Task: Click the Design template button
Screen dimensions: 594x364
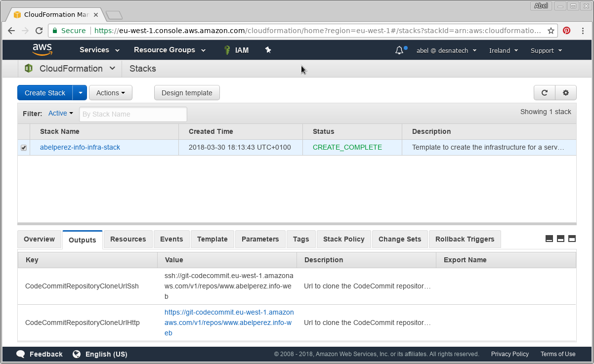Action: (x=187, y=93)
